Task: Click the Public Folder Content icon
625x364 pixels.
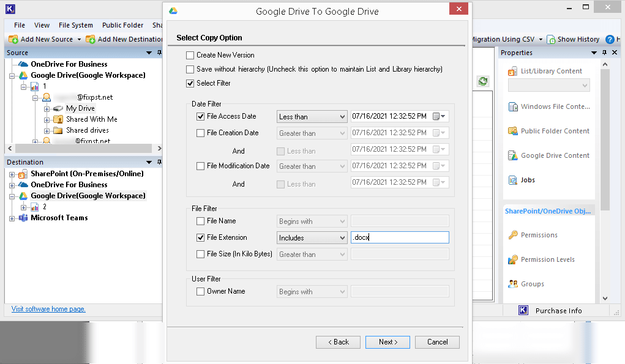Action: click(x=512, y=131)
